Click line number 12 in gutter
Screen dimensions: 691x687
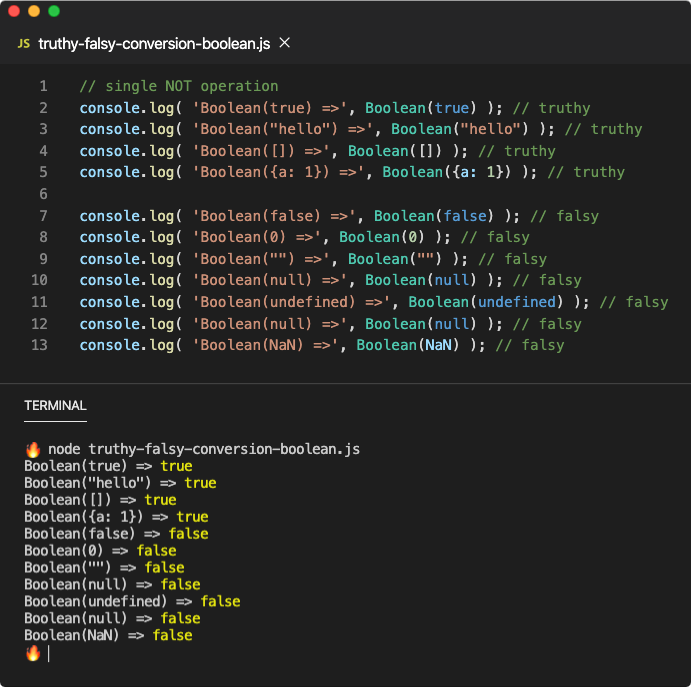point(39,324)
